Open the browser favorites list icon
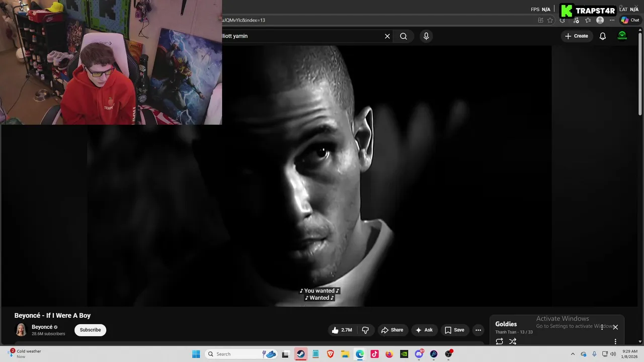 pos(588,20)
